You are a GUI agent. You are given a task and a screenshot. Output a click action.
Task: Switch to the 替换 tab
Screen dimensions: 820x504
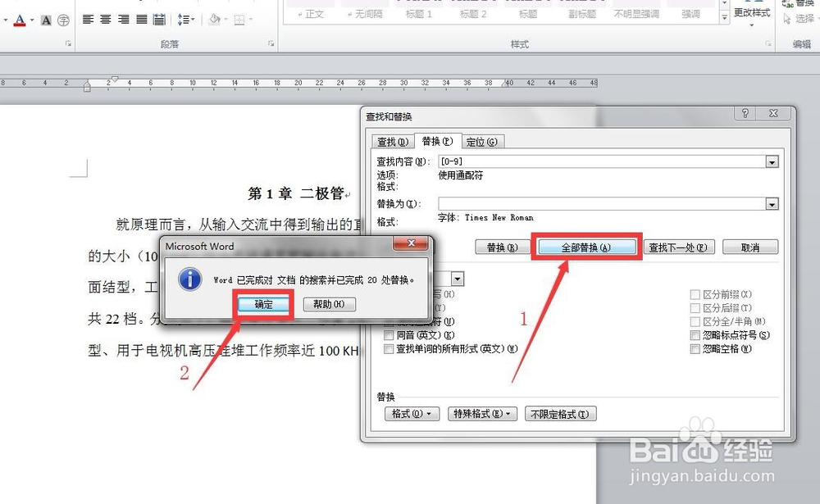tap(437, 141)
